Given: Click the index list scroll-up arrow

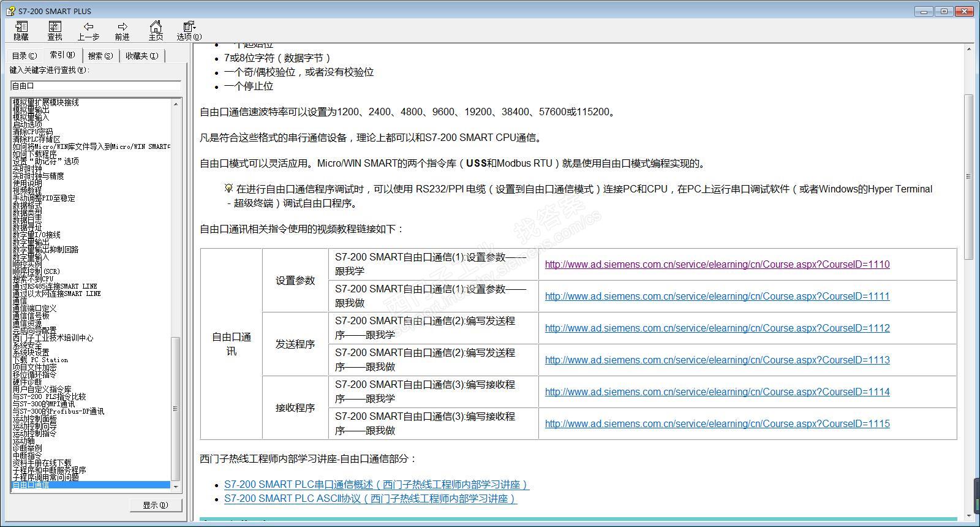Looking at the screenshot, I should (176, 104).
